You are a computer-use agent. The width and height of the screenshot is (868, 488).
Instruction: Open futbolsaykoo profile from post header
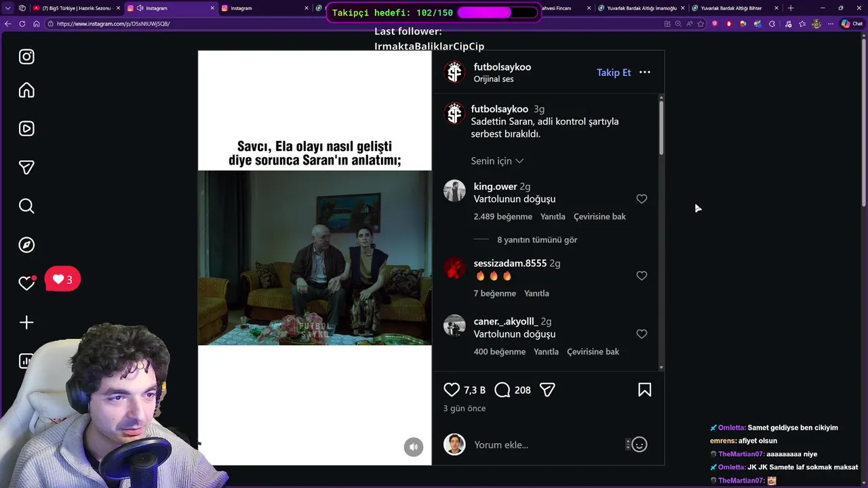tap(502, 66)
